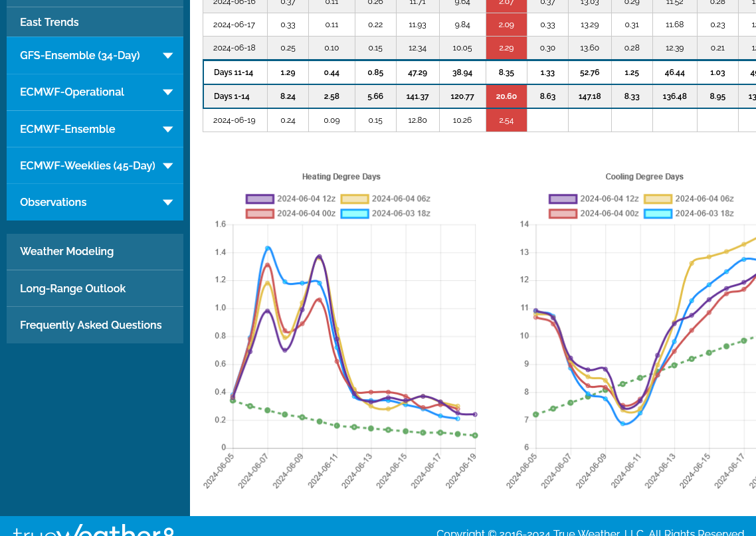Go to Long-Range Outlook

tap(72, 288)
